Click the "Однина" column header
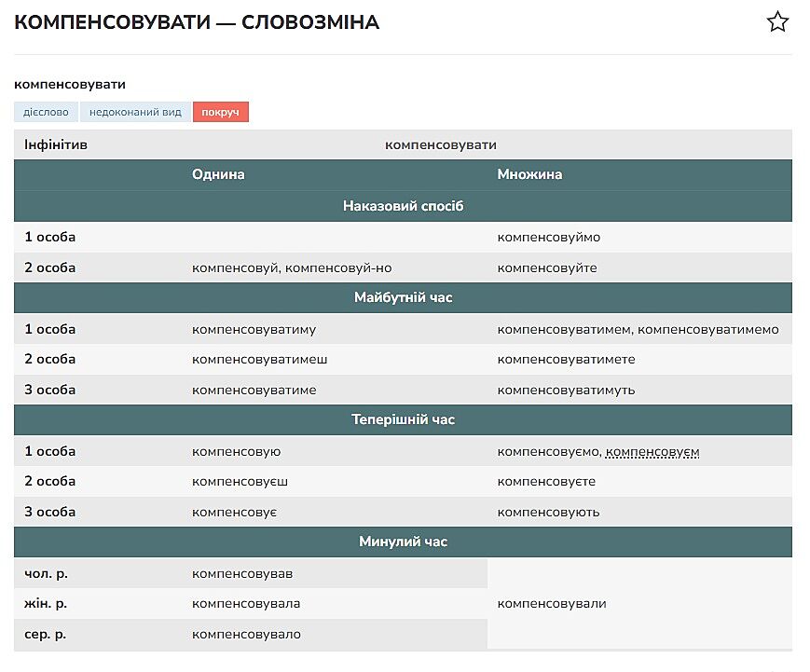This screenshot has width=810, height=672. [x=218, y=175]
